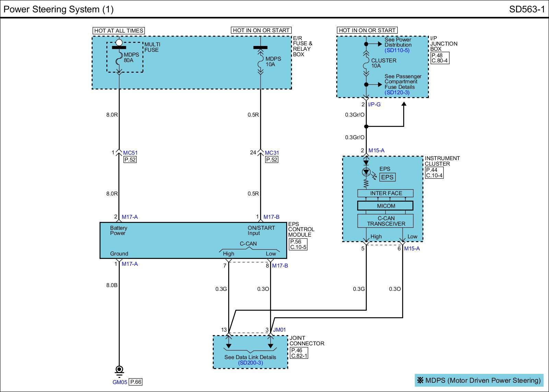Open the SD110-5 power distribution link
Screen dimensions: 549x392
tap(397, 50)
